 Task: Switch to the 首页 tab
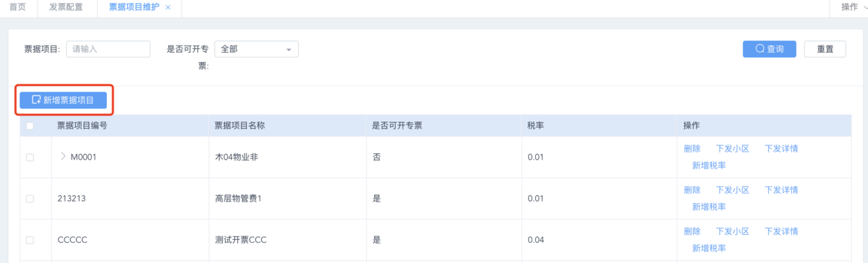click(18, 7)
